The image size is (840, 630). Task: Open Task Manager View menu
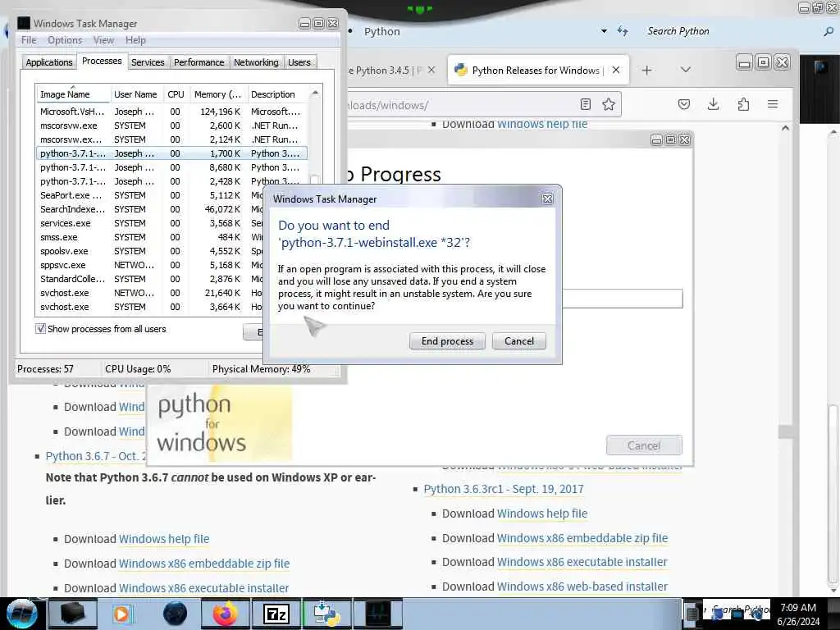[103, 40]
